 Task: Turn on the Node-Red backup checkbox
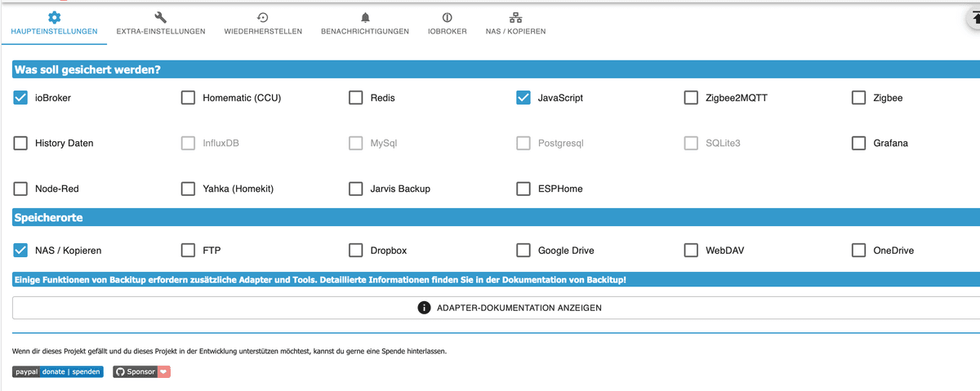pyautogui.click(x=20, y=189)
